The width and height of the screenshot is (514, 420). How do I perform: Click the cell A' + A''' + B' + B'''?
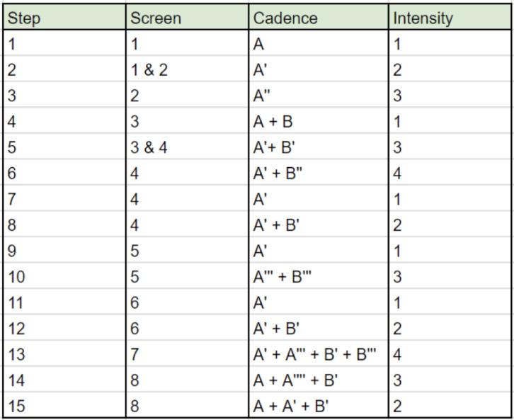(319, 354)
